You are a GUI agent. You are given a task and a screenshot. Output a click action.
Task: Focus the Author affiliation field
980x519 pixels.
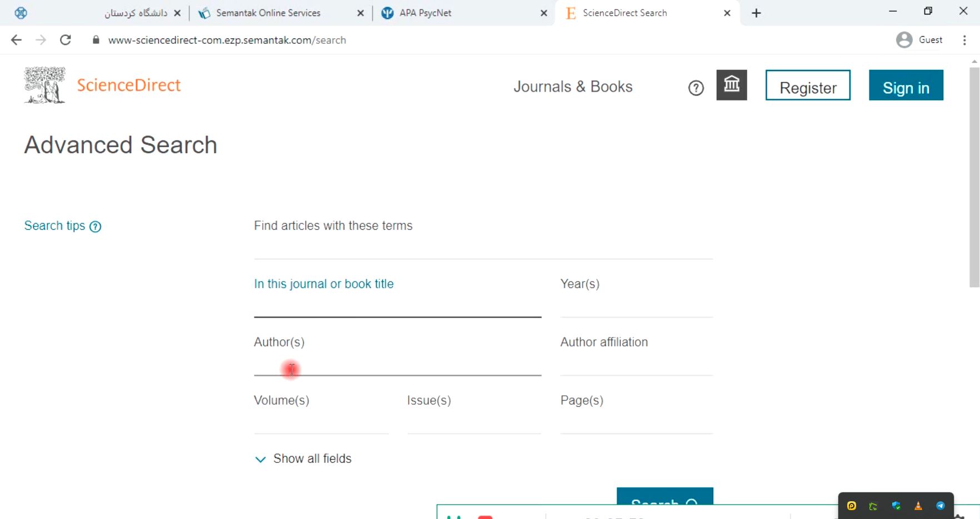[637, 364]
